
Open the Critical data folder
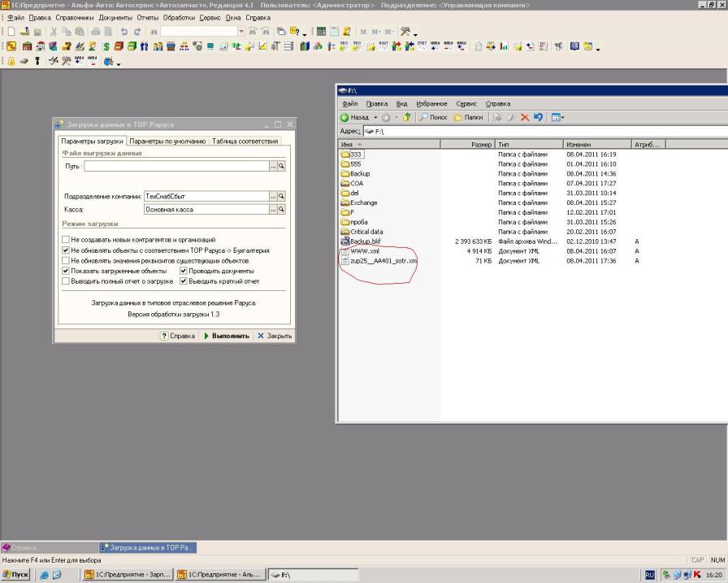click(362, 232)
